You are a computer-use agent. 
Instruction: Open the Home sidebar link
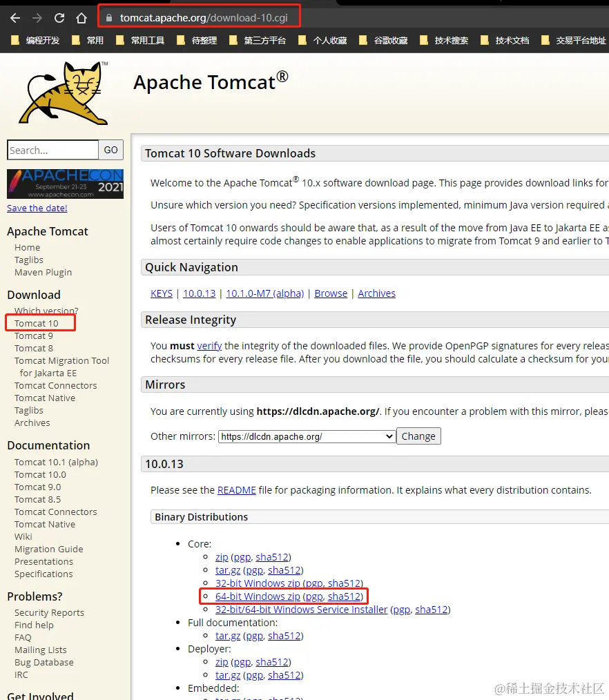27,247
